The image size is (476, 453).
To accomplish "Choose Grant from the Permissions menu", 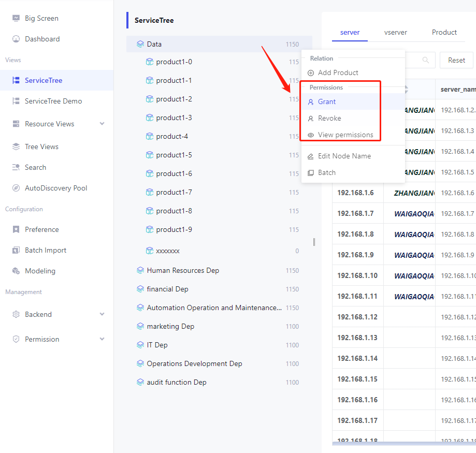I will pyautogui.click(x=353, y=101).
